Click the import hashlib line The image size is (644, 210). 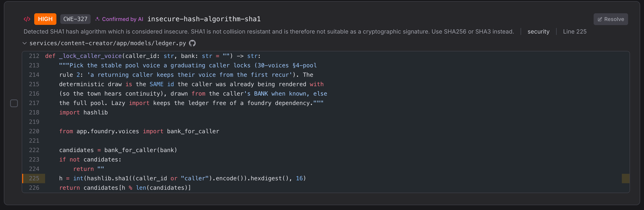(x=83, y=113)
